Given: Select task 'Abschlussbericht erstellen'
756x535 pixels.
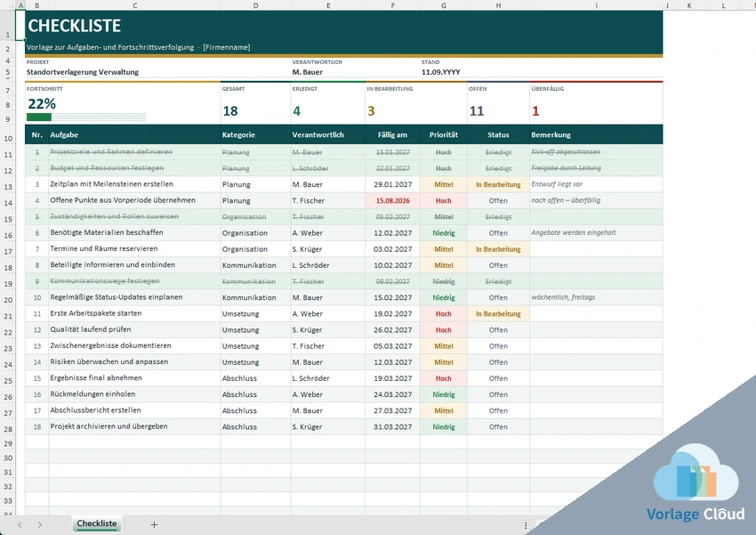Looking at the screenshot, I should 95,410.
